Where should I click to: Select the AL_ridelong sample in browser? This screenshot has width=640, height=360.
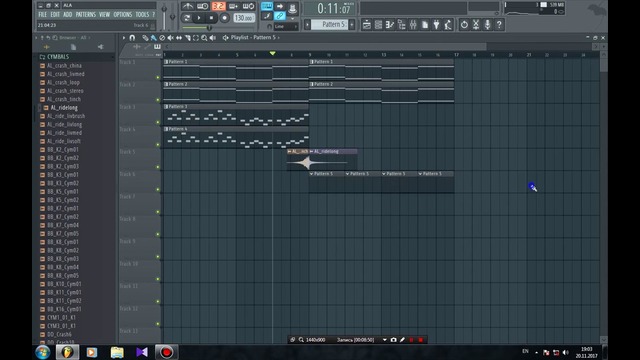pos(64,108)
